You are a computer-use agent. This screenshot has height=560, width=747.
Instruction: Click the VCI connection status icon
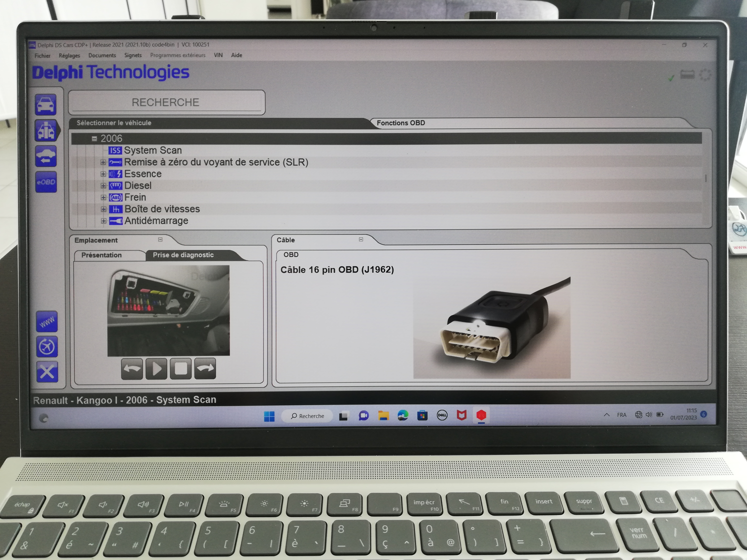[x=687, y=74]
